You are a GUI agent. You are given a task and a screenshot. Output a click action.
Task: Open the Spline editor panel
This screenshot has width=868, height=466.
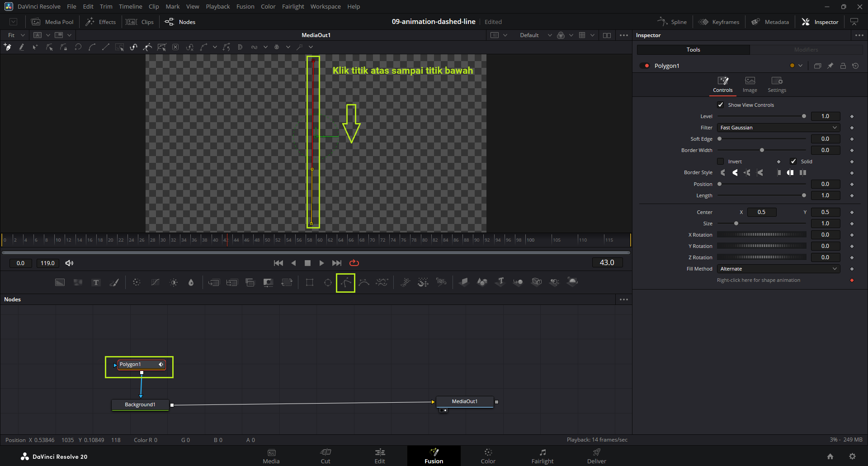(x=672, y=22)
